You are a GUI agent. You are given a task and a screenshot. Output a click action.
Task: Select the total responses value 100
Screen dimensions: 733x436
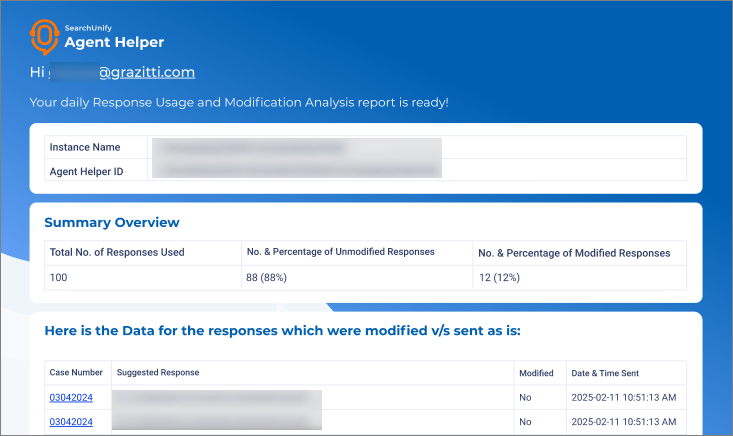tap(58, 277)
